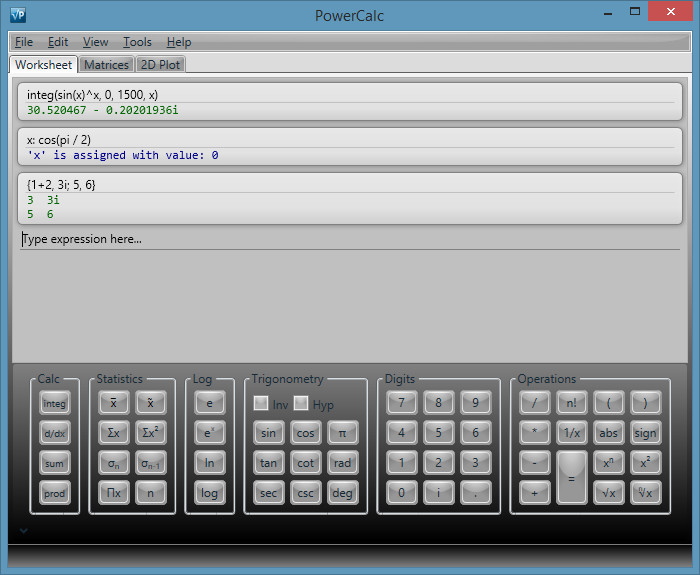Click the sign button
Image resolution: width=700 pixels, height=575 pixels.
tap(646, 433)
